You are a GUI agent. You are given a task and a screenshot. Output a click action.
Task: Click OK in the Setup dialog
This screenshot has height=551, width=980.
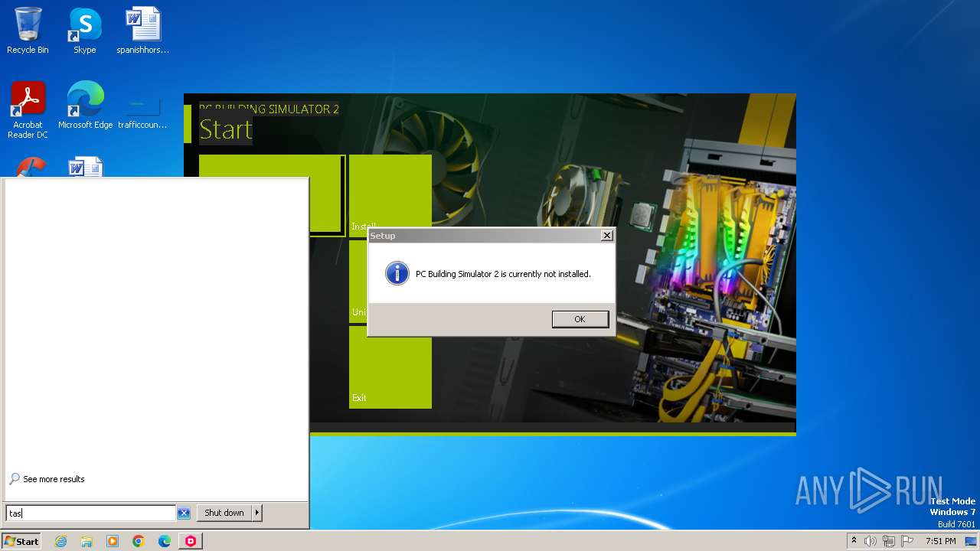[580, 319]
